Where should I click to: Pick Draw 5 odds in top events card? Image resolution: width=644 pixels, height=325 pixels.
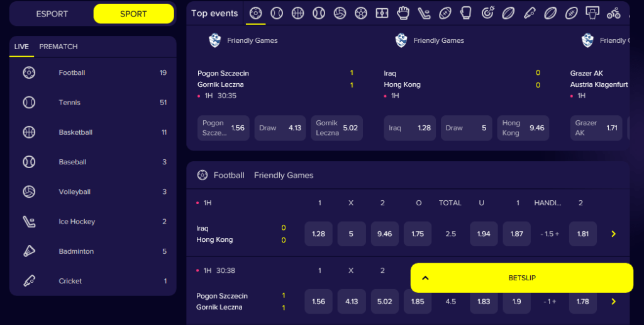(x=467, y=128)
